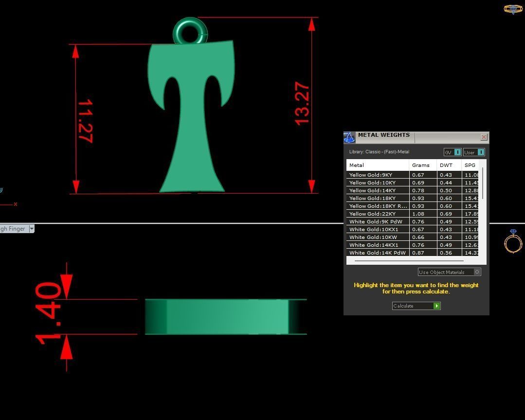Click the green arrow on Calculate

click(x=436, y=306)
